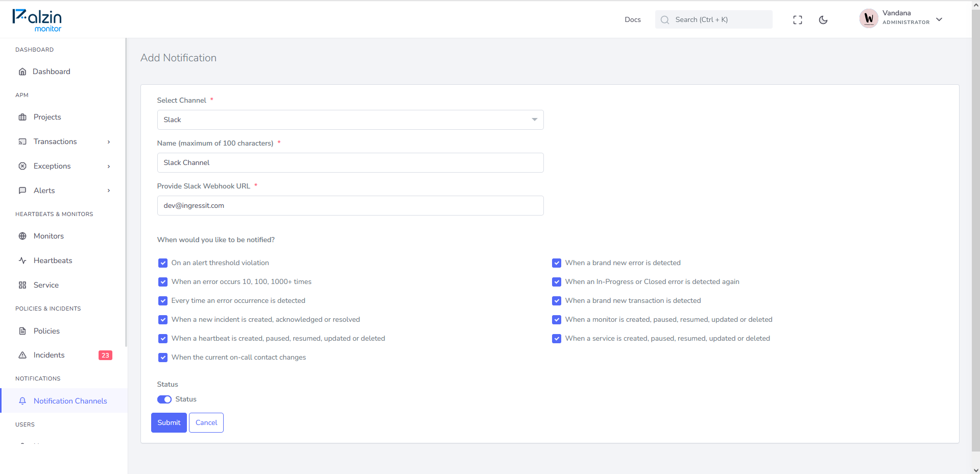Submit the notification form
980x474 pixels.
point(169,422)
